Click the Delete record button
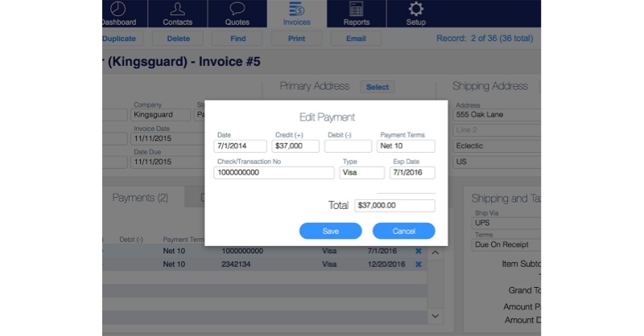This screenshot has height=336, width=644. [x=178, y=39]
